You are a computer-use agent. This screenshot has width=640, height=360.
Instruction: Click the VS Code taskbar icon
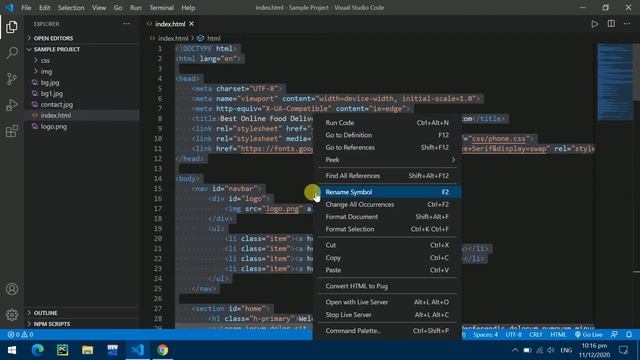138,350
